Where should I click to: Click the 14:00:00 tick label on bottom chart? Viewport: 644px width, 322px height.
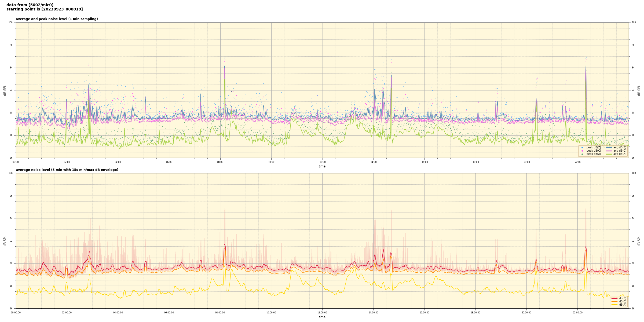pyautogui.click(x=373, y=313)
